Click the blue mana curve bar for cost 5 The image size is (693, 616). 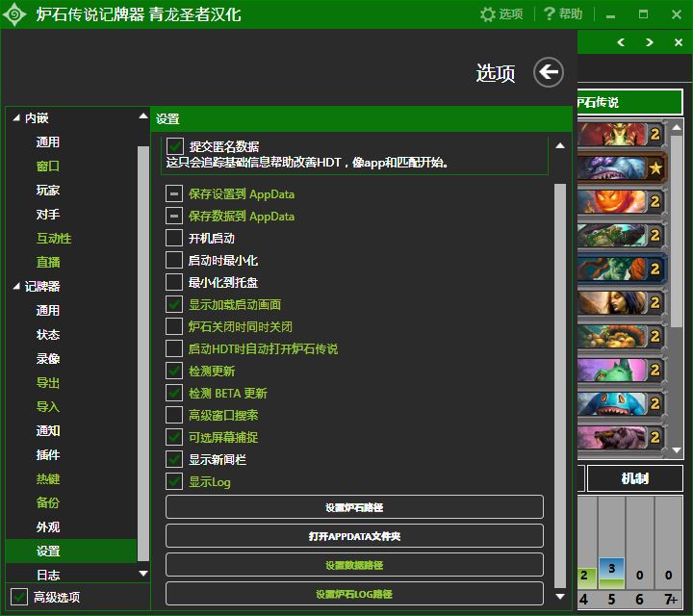[611, 573]
